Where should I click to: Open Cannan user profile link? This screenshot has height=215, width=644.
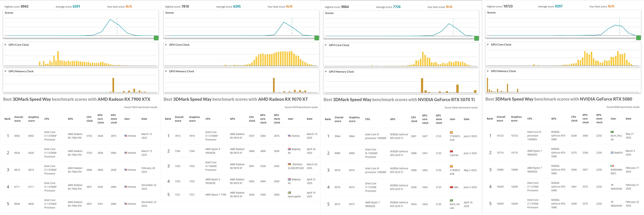point(454,155)
